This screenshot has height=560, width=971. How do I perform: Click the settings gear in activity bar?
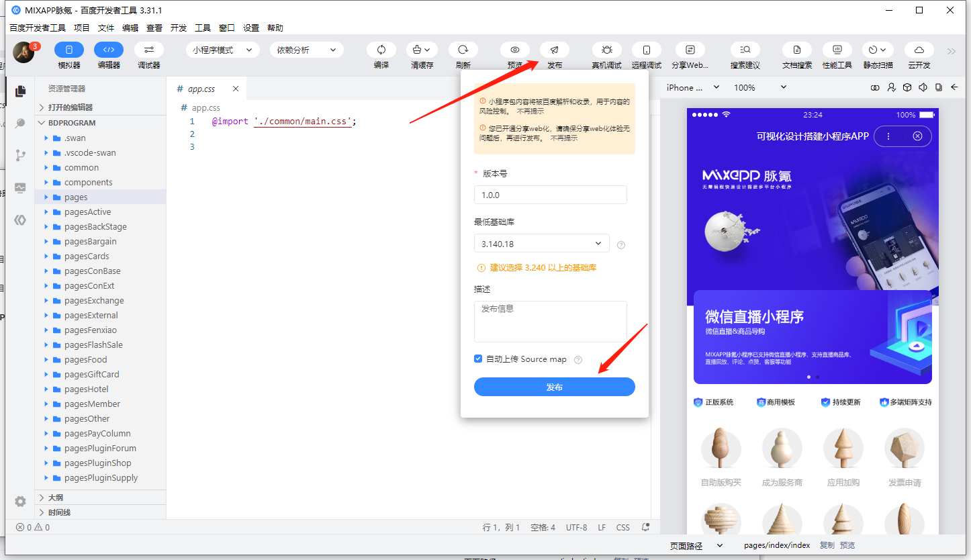(20, 501)
